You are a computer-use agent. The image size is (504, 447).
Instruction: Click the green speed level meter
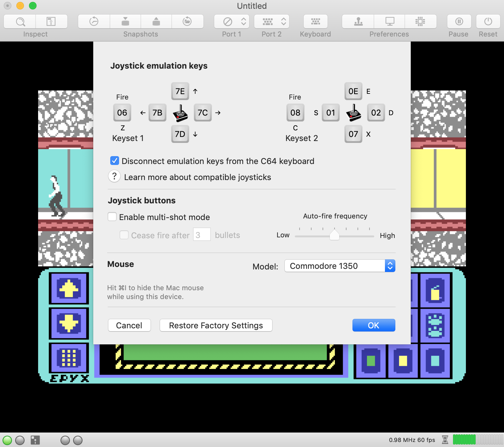coord(478,439)
